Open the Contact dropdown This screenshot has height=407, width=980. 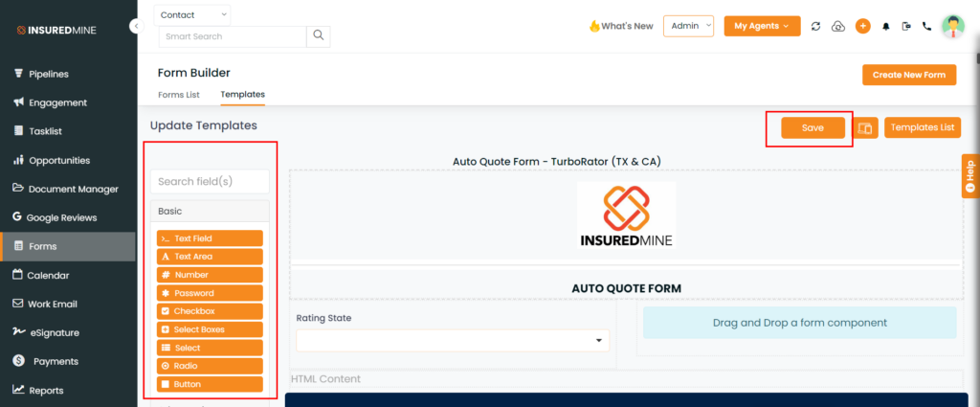pyautogui.click(x=191, y=15)
